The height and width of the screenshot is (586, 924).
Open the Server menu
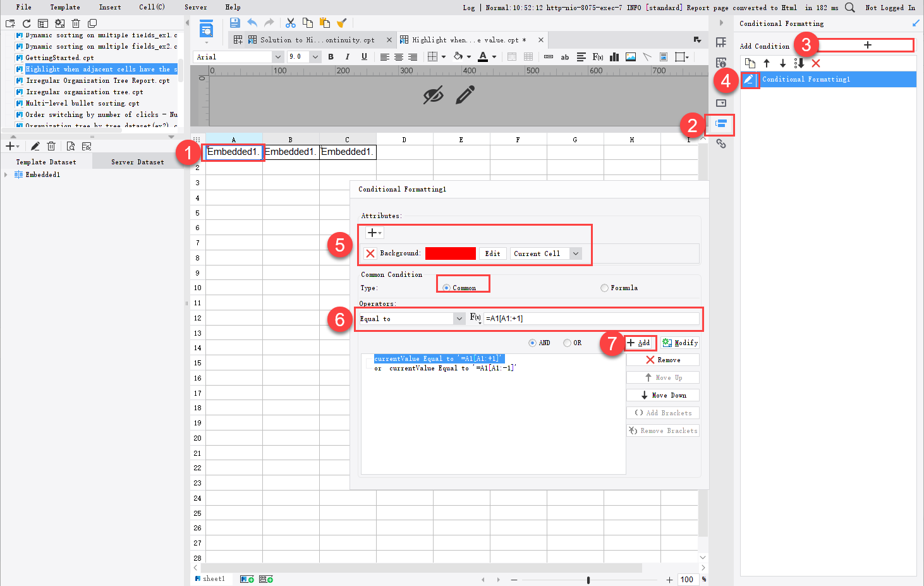196,7
